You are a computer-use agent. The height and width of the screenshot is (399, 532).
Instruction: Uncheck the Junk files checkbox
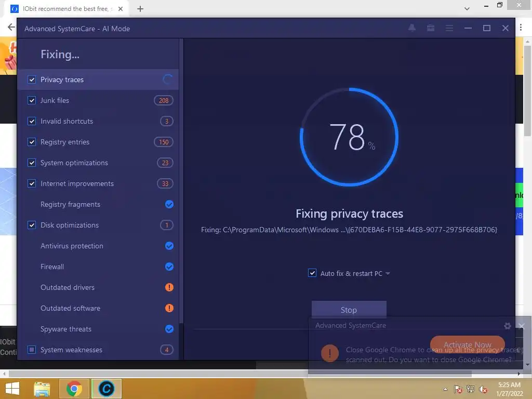pyautogui.click(x=32, y=100)
